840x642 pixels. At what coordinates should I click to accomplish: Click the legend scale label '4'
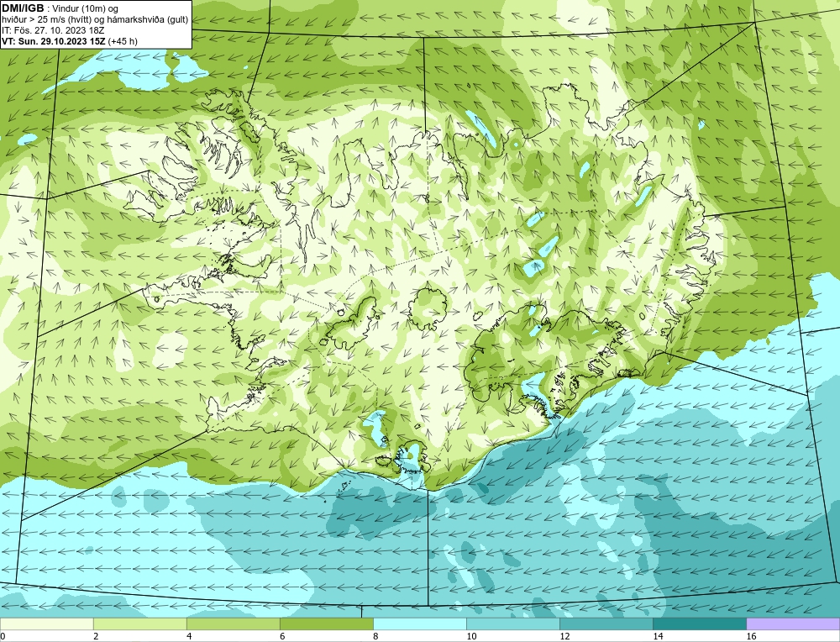tap(189, 637)
